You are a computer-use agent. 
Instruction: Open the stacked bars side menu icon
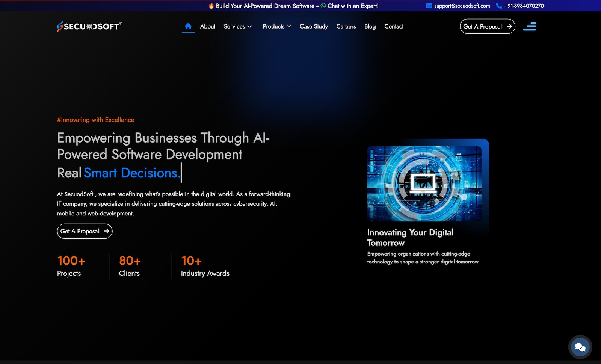tap(530, 26)
